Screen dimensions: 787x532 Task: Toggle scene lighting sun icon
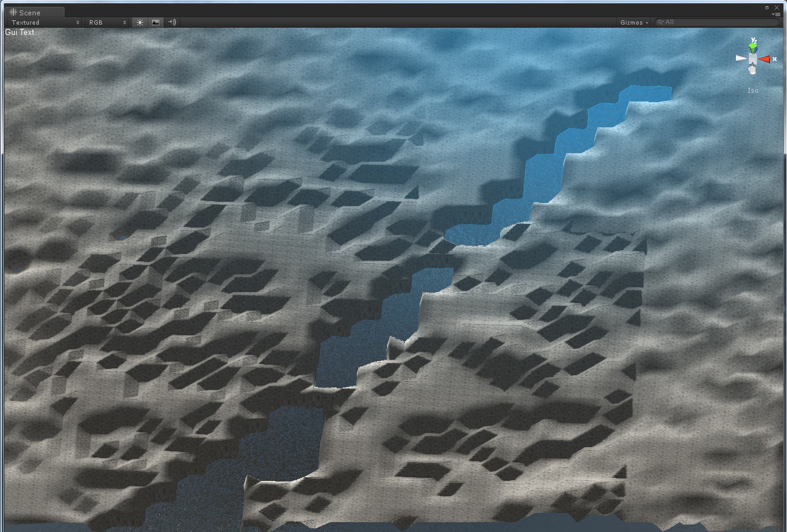point(140,22)
